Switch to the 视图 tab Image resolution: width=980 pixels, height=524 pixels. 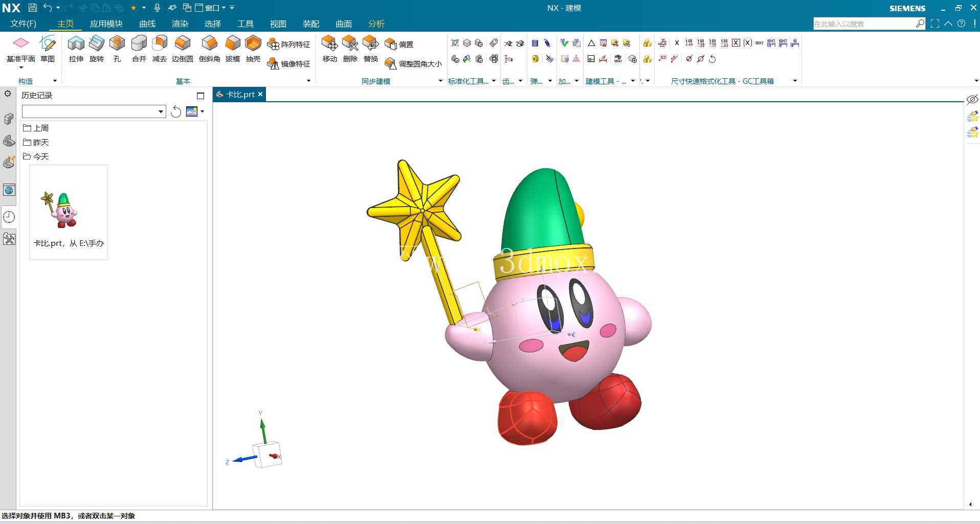(x=278, y=24)
